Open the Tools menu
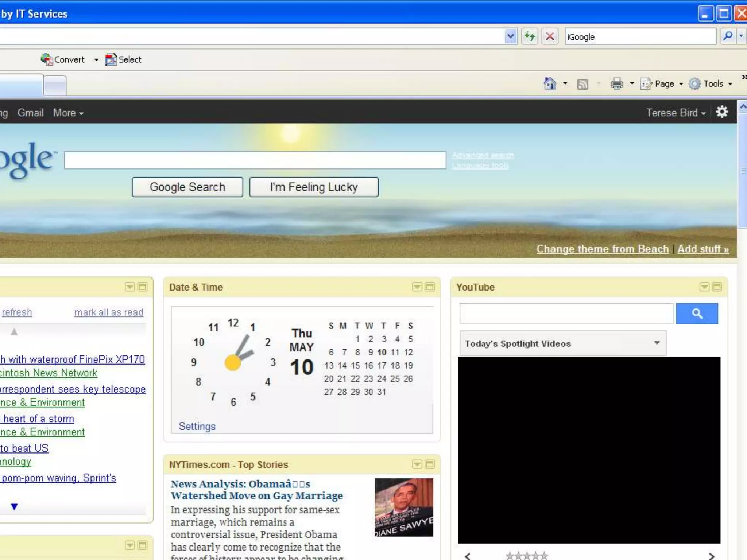This screenshot has height=560, width=747. pos(713,84)
